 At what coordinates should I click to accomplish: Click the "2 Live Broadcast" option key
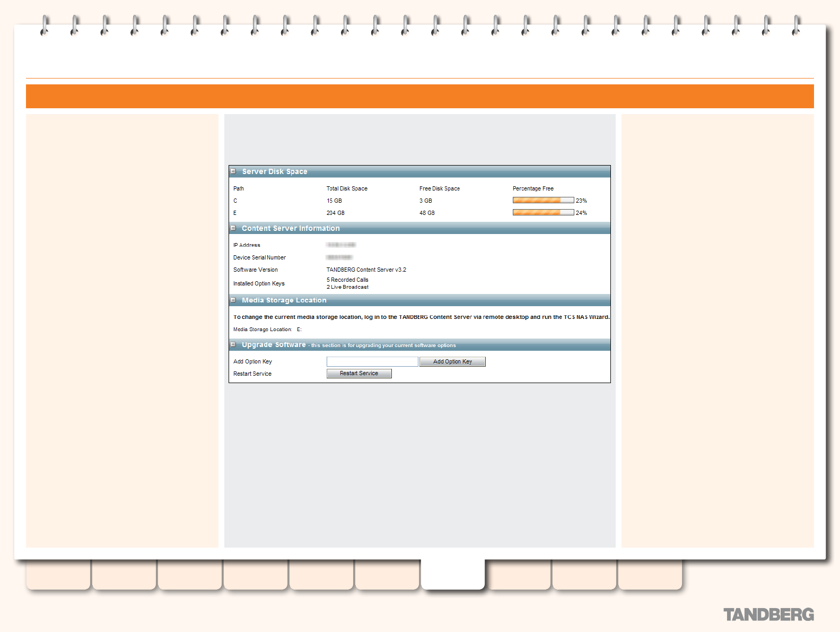click(x=347, y=287)
